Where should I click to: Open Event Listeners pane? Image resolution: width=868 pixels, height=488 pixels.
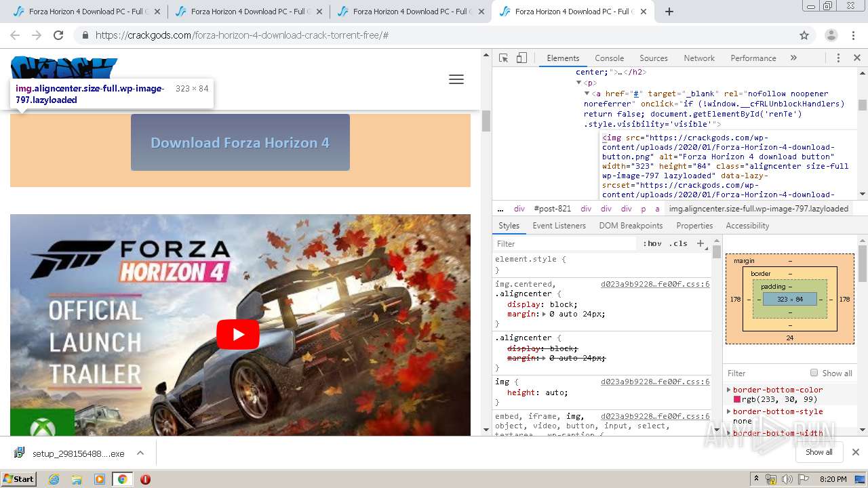click(559, 226)
